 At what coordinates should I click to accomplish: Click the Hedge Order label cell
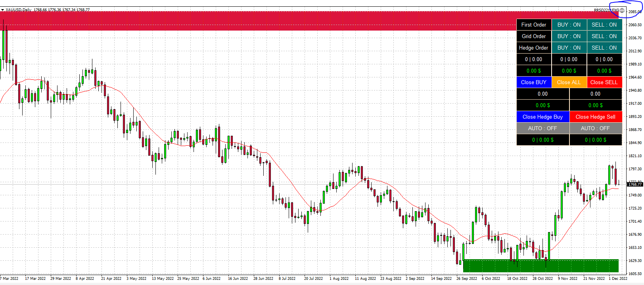coord(533,48)
